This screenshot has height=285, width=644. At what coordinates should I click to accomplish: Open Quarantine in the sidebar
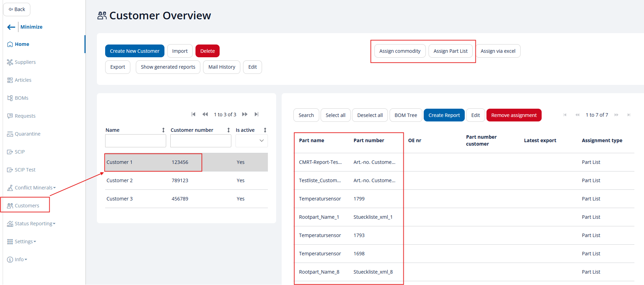27,134
